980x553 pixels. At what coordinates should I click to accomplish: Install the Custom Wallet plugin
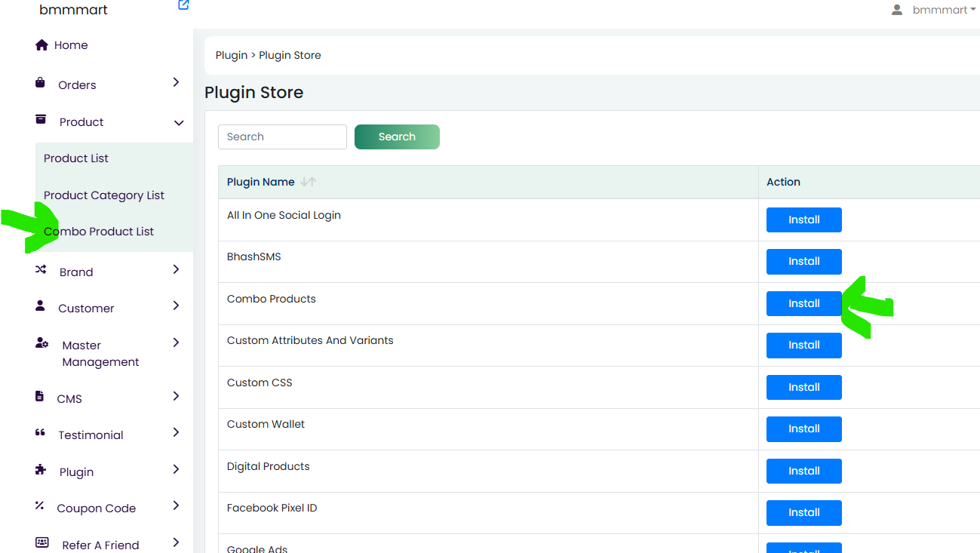(804, 429)
